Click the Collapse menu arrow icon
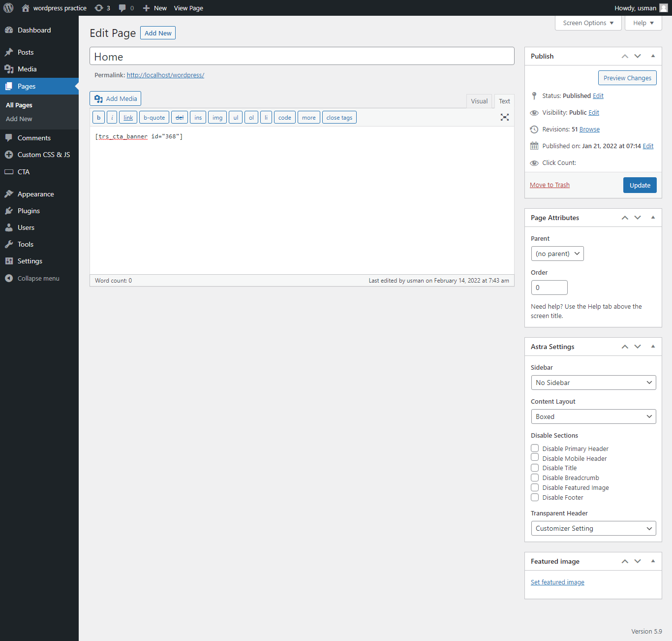The width and height of the screenshot is (672, 641). coord(9,278)
